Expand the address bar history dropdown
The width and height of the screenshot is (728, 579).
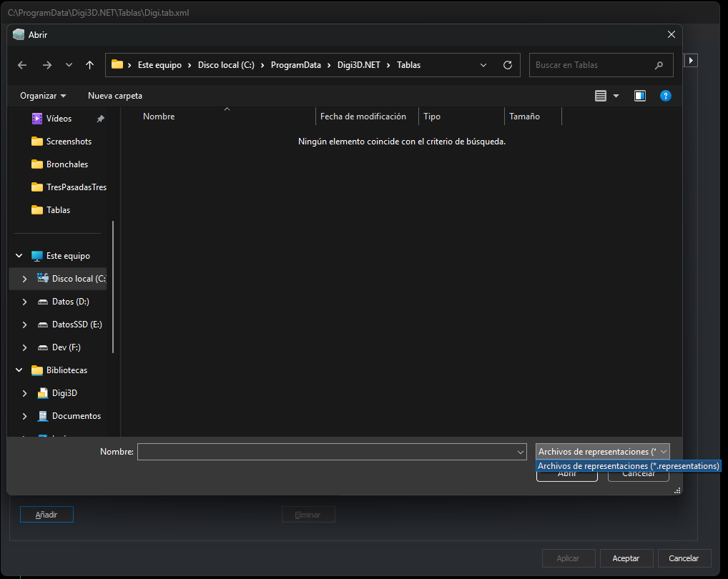coord(483,65)
